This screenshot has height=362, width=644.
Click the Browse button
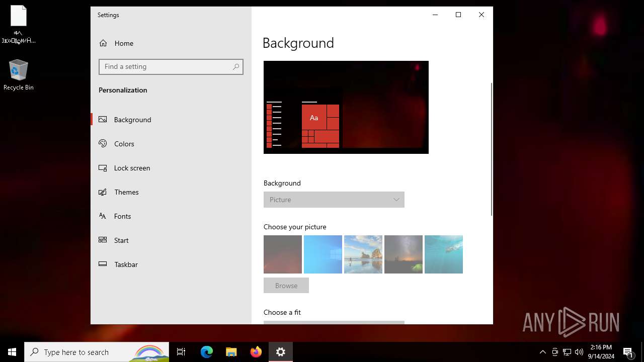coord(286,286)
